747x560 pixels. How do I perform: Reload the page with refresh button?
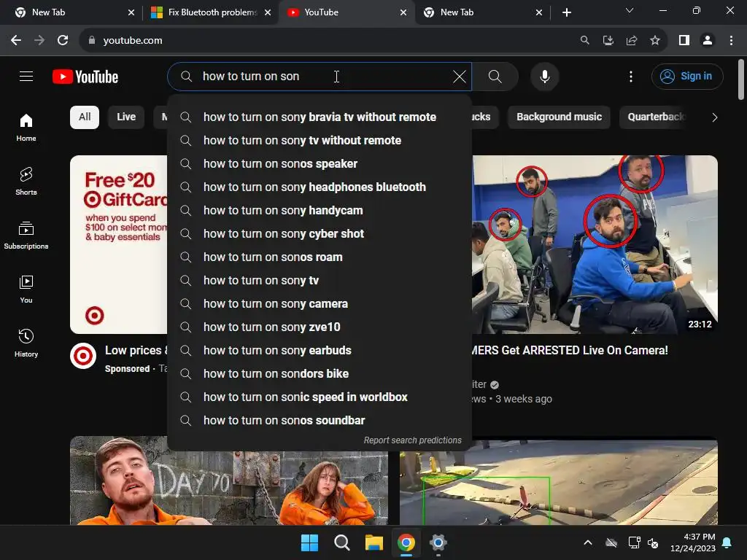(x=63, y=41)
